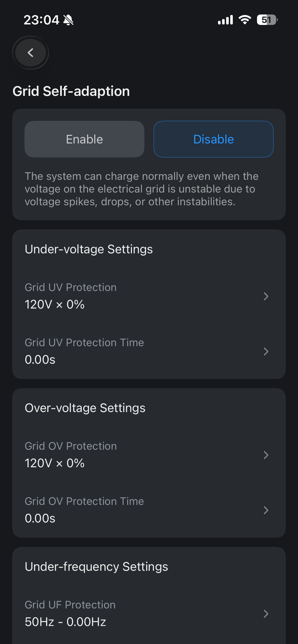This screenshot has height=644, width=298.
Task: Tap the cellular signal bars icon
Action: pos(225,20)
